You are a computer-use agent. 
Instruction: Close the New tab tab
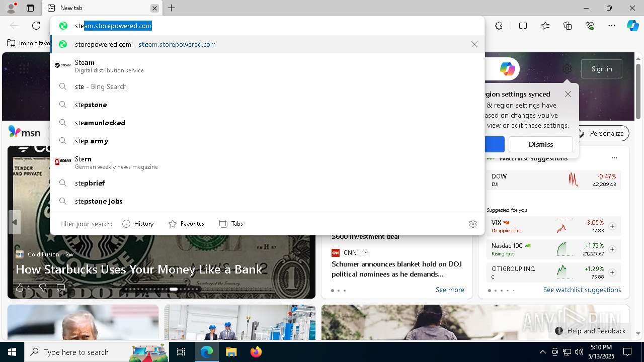(x=154, y=8)
